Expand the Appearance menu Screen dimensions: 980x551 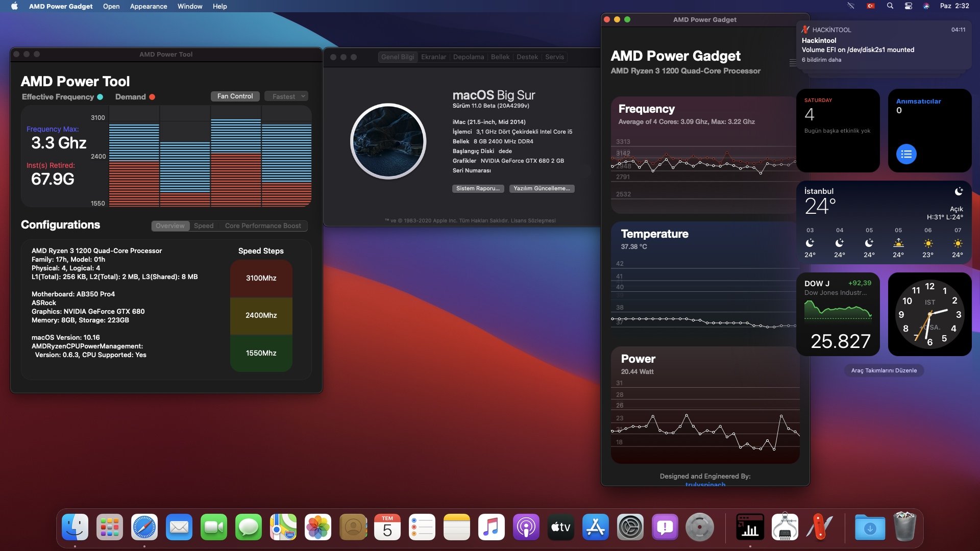click(148, 6)
